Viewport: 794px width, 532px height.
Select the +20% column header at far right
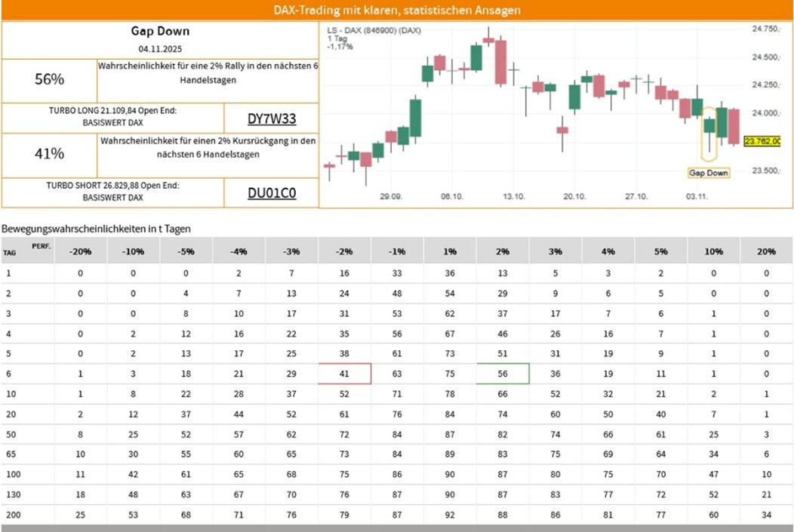(x=766, y=251)
